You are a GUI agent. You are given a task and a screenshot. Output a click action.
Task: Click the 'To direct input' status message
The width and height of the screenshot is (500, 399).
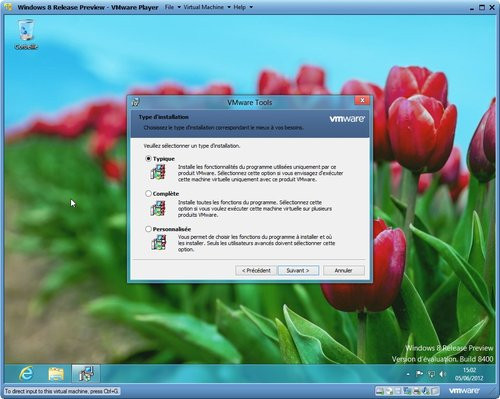pos(62,391)
